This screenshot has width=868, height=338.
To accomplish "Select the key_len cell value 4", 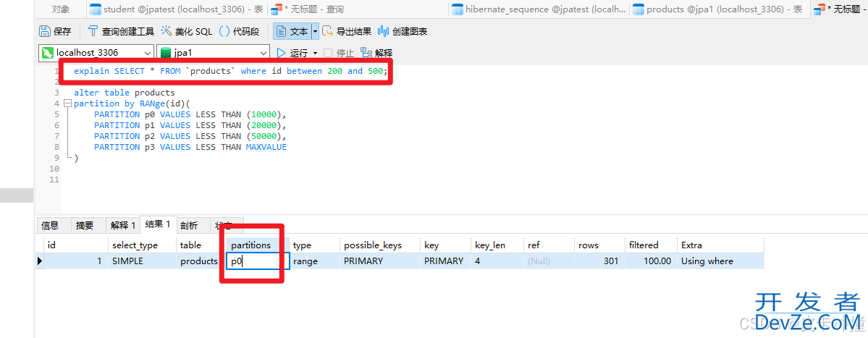I will (497, 261).
